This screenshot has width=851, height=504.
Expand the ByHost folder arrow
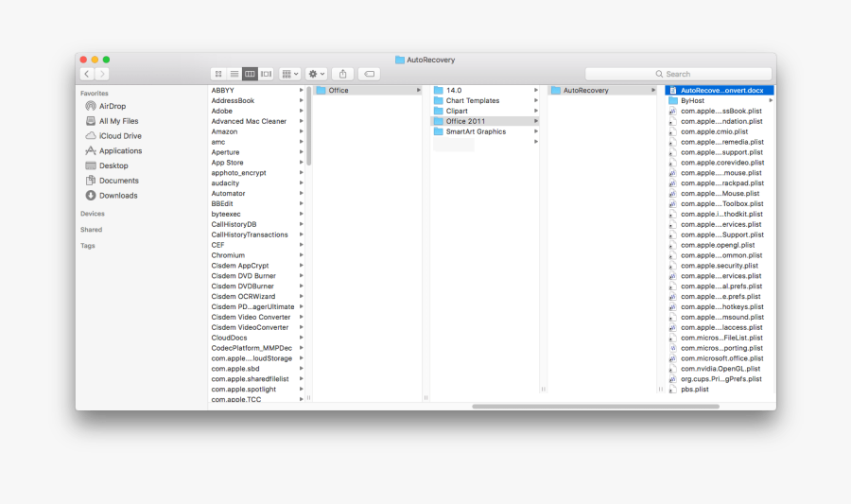pos(770,100)
